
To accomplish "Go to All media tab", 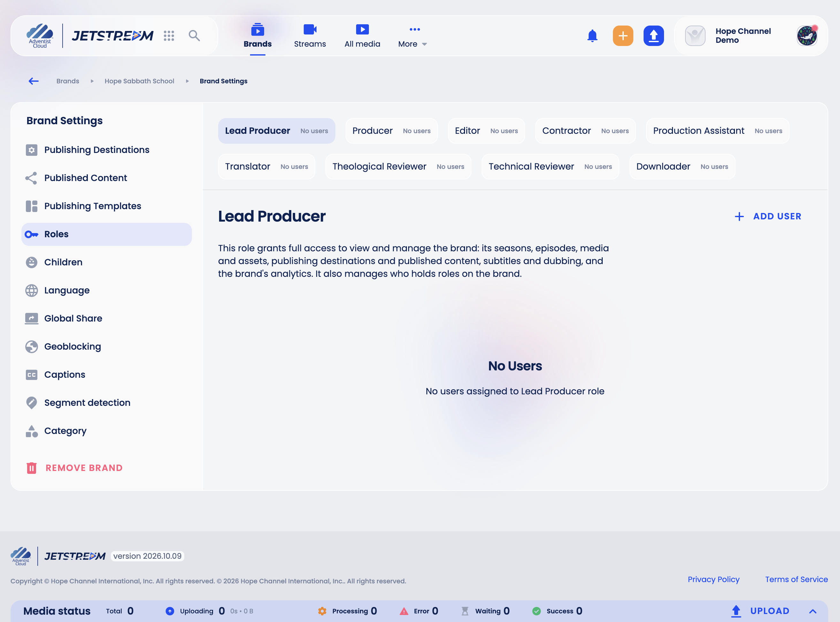I will [x=362, y=36].
